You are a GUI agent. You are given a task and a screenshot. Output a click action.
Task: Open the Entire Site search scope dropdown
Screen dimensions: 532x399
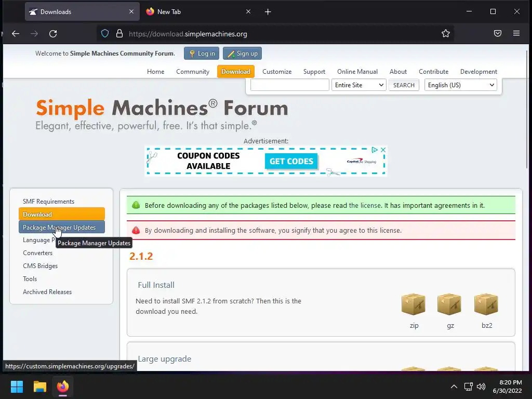point(359,85)
